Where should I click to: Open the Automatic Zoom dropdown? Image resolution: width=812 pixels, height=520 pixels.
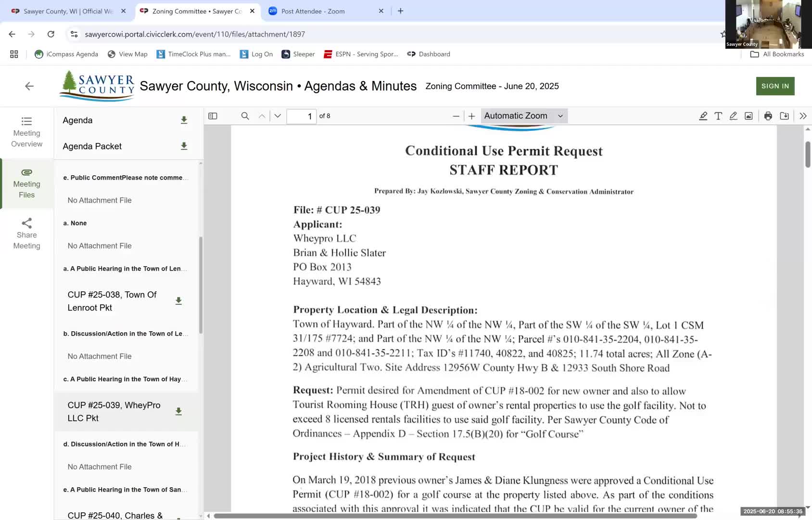point(524,116)
